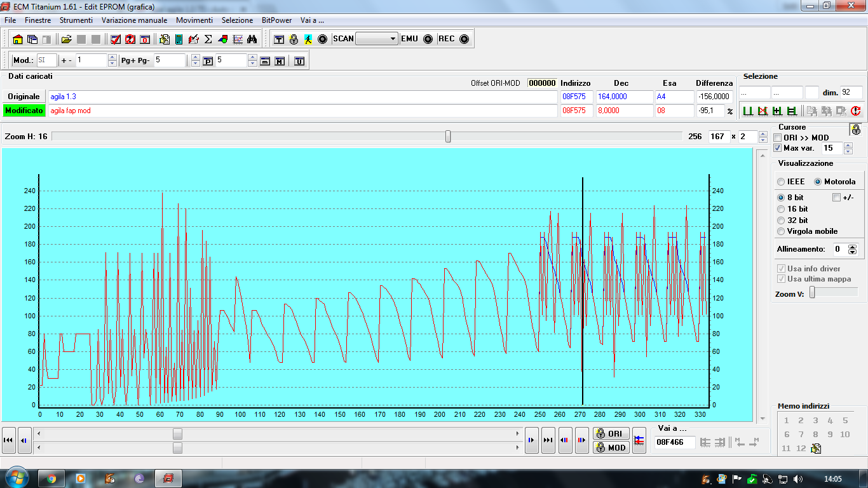This screenshot has height=488, width=868.
Task: Click the ORI lock button
Action: (x=610, y=433)
